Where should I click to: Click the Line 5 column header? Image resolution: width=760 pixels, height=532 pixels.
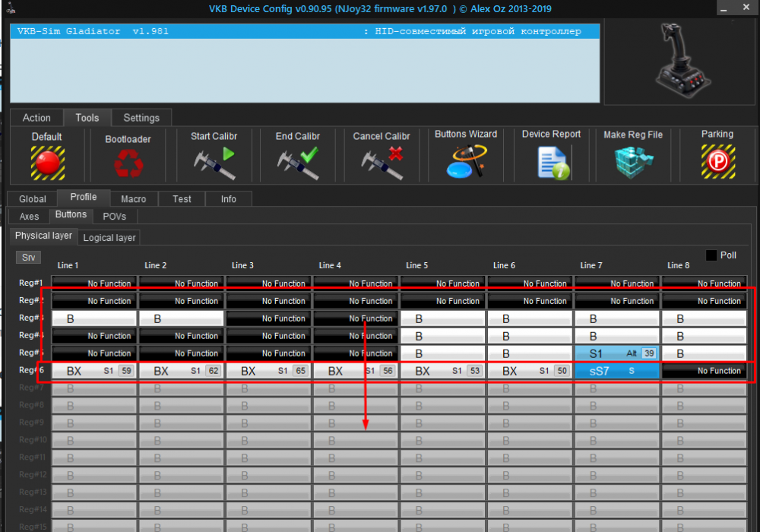[x=416, y=265]
